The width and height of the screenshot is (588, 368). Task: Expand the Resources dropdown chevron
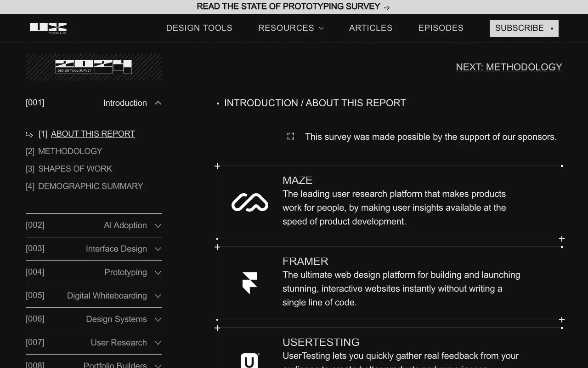[x=322, y=29]
